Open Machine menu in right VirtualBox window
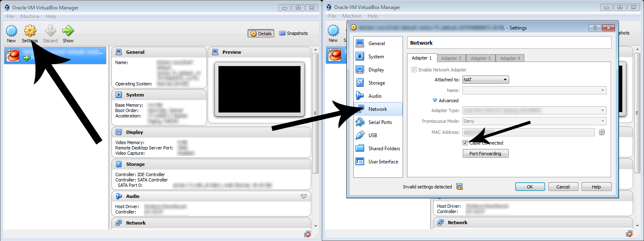Viewport: 644px width, 241px height. point(352,16)
